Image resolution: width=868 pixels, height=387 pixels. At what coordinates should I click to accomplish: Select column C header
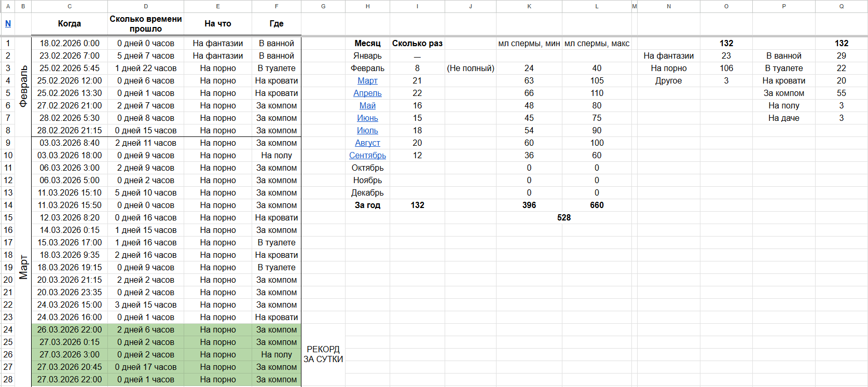click(70, 6)
